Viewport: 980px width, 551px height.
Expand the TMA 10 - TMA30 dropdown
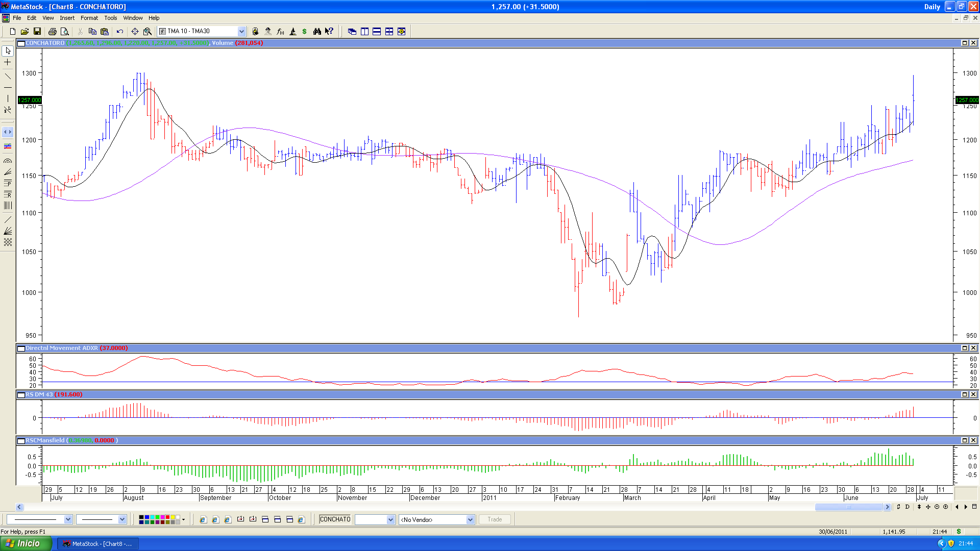pos(241,32)
